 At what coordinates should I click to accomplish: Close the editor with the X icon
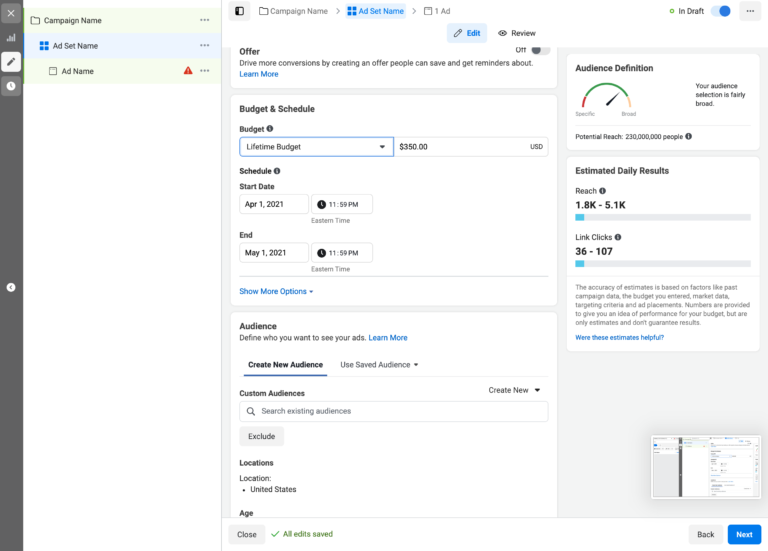pyautogui.click(x=11, y=13)
